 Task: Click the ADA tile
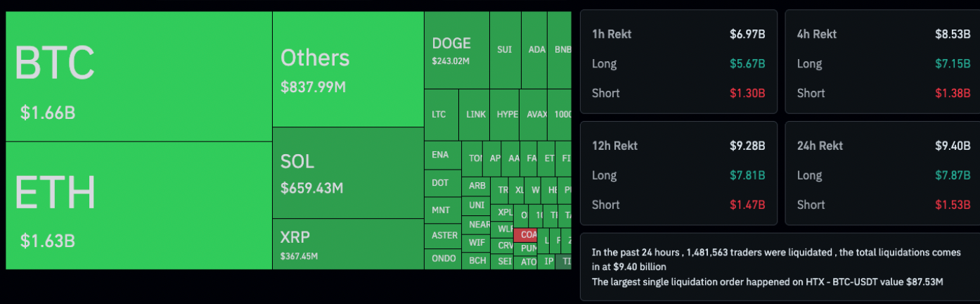click(536, 50)
